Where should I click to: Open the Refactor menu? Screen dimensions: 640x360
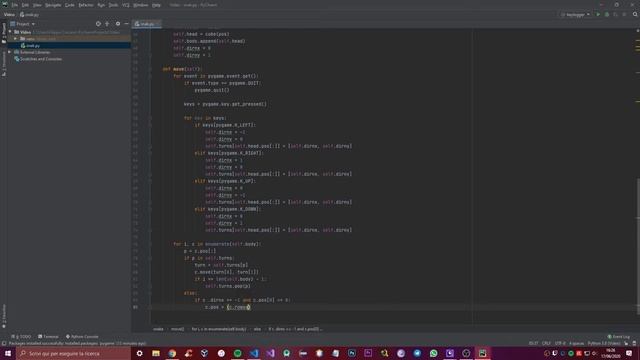(86, 5)
